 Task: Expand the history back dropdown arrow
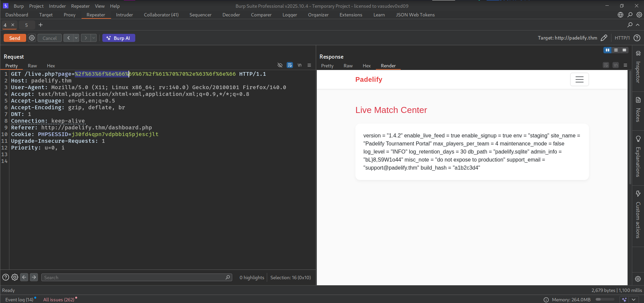click(x=76, y=38)
